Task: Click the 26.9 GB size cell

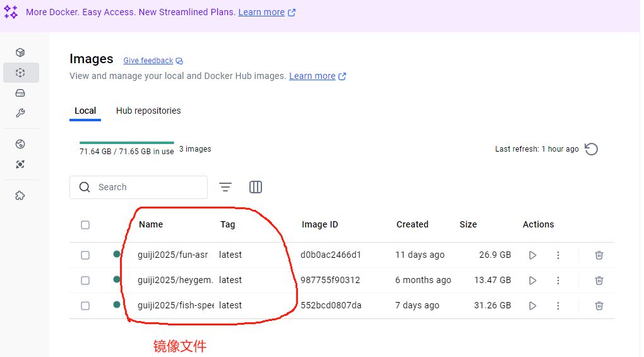Action: point(495,255)
